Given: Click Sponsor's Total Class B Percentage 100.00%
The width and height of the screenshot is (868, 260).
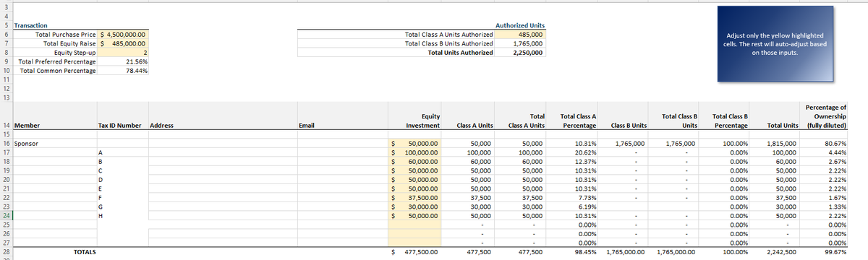Looking at the screenshot, I should coord(724,144).
